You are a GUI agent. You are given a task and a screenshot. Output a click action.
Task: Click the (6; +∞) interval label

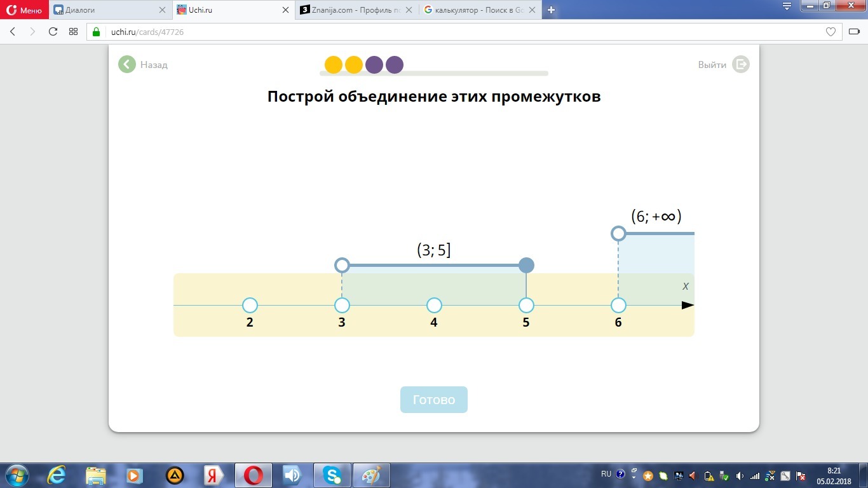[656, 217]
